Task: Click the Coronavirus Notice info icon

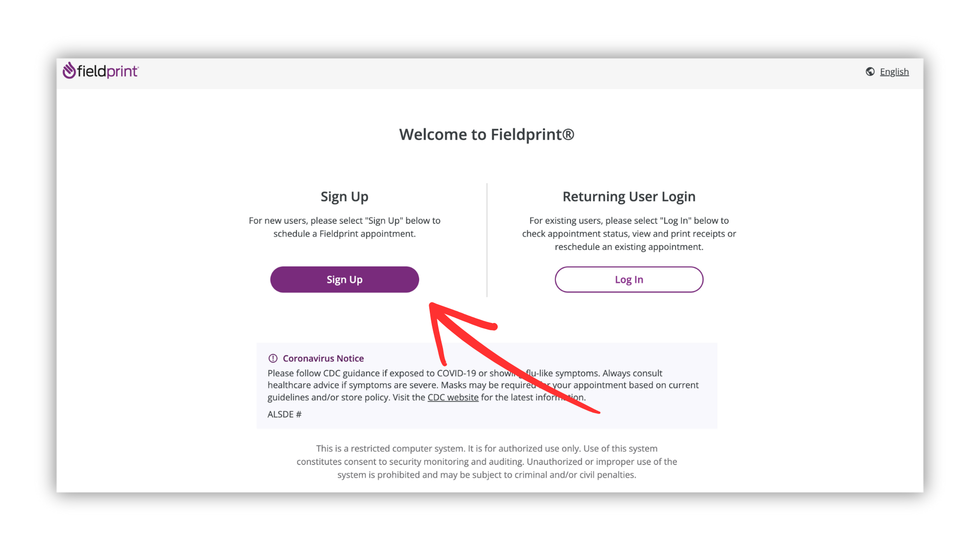Action: pyautogui.click(x=273, y=358)
